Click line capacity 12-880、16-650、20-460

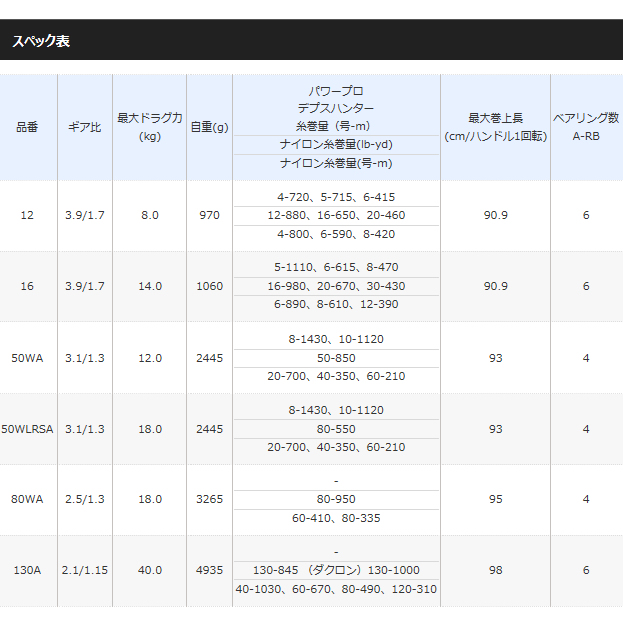click(336, 215)
